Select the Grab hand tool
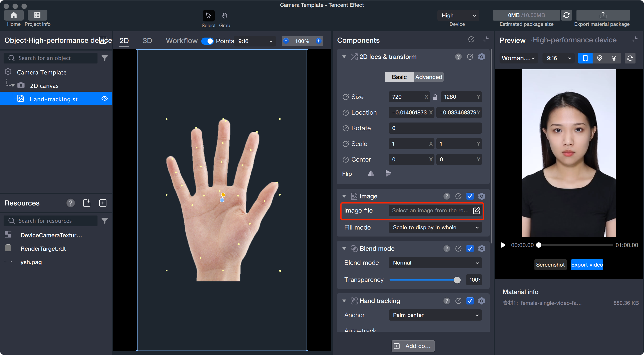 click(224, 16)
